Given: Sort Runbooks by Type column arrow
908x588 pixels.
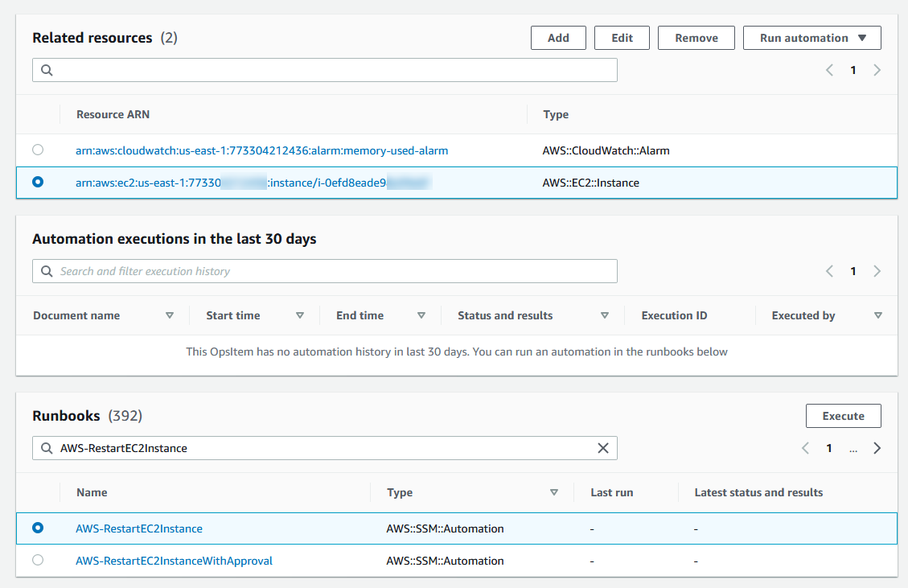Looking at the screenshot, I should [x=554, y=492].
